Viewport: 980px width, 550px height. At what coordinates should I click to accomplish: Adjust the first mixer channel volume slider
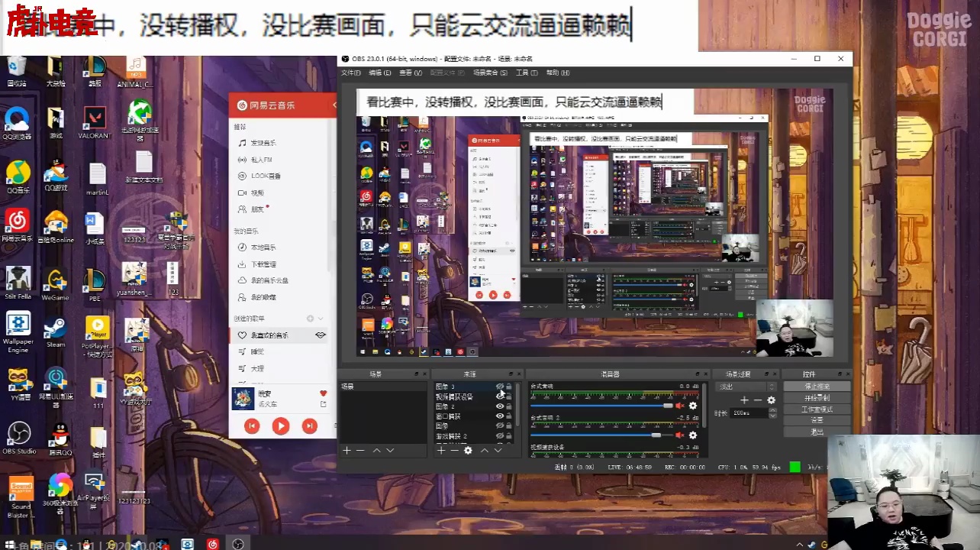coord(668,406)
